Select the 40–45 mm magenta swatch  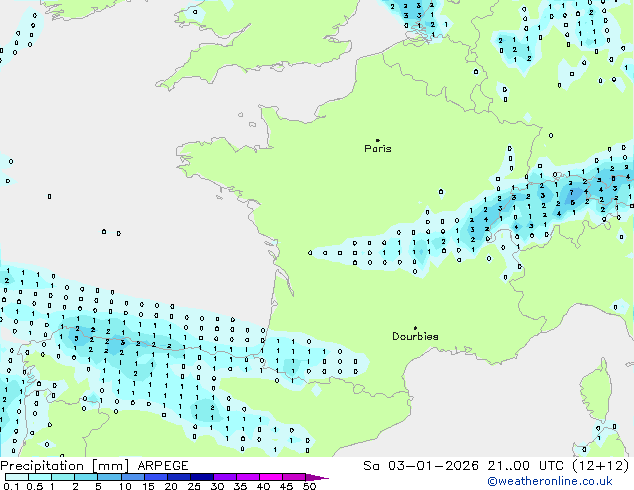[x=271, y=477]
